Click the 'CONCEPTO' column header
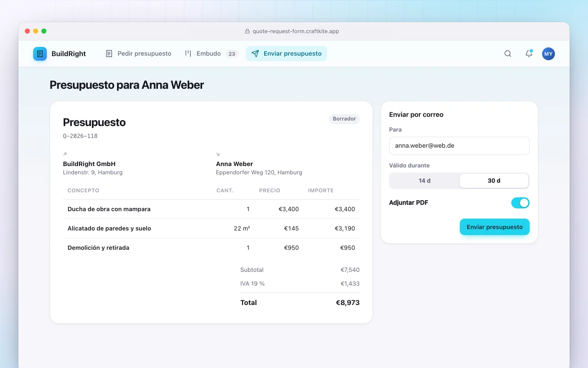Image resolution: width=588 pixels, height=368 pixels. point(83,190)
